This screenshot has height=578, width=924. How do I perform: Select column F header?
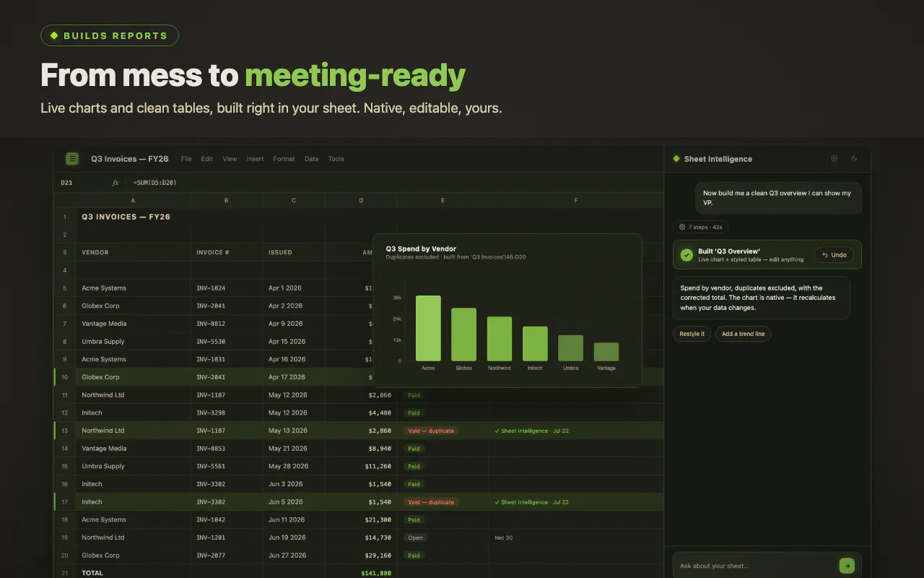pos(576,200)
